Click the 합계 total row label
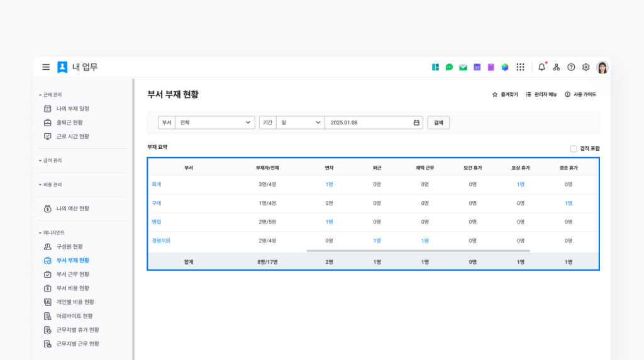The width and height of the screenshot is (644, 360). (189, 262)
